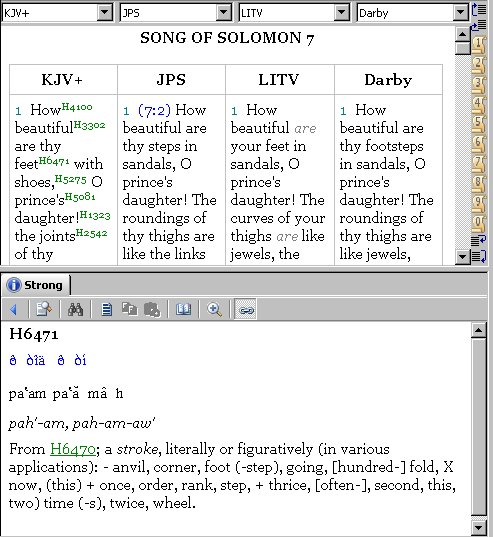Jump to bookmark scroll number 0
The height and width of the screenshot is (537, 493).
pyautogui.click(x=479, y=223)
